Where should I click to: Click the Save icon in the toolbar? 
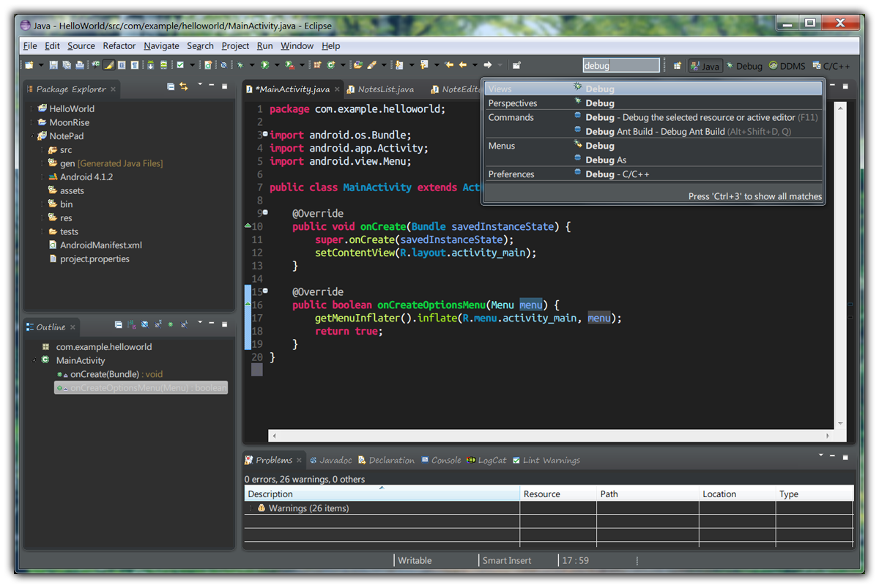point(55,65)
